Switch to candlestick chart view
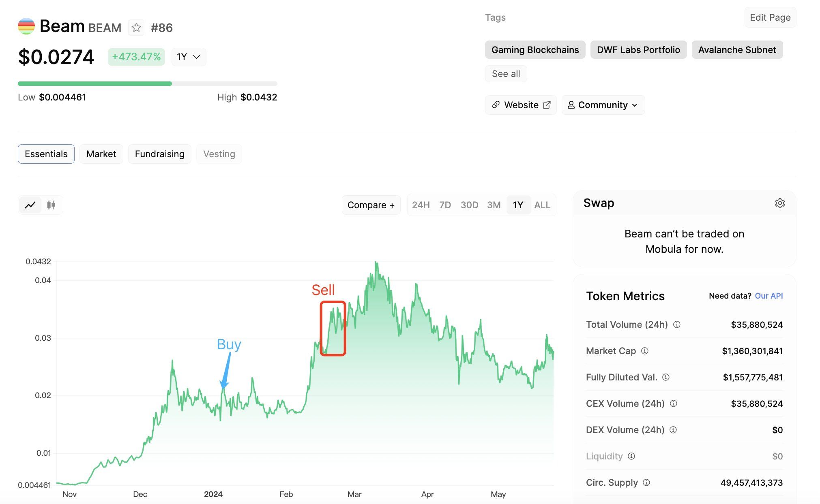 tap(51, 205)
